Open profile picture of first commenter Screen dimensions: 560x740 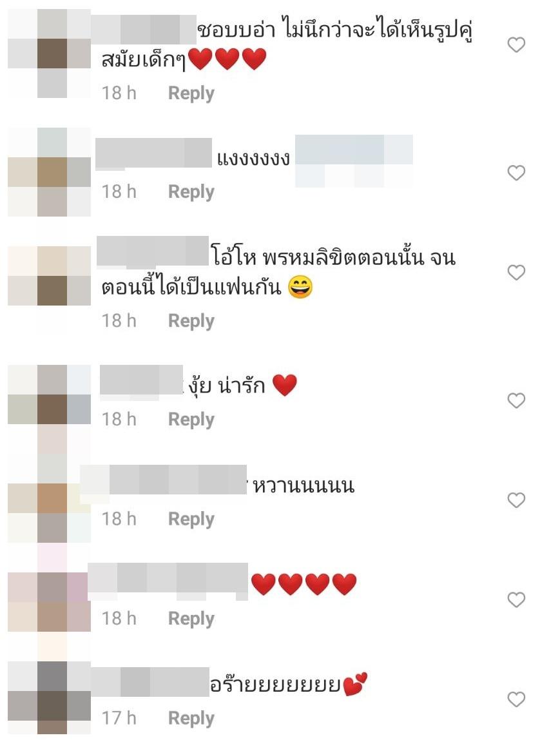[50, 54]
